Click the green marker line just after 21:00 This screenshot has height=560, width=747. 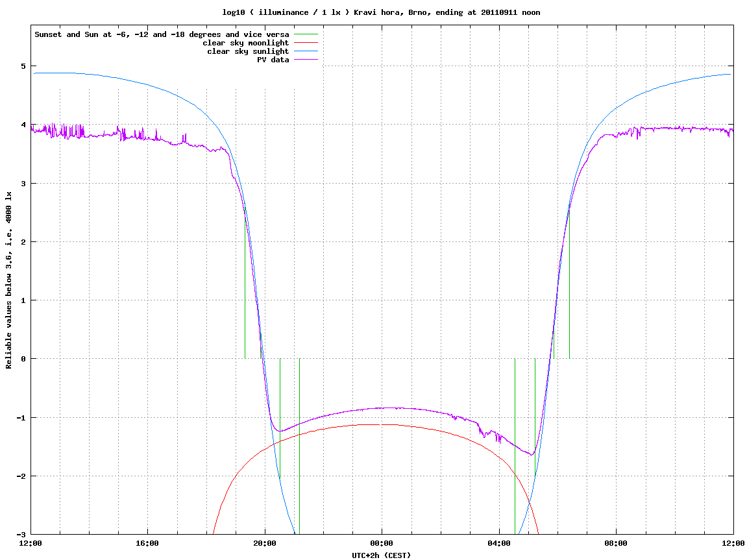[299, 446]
